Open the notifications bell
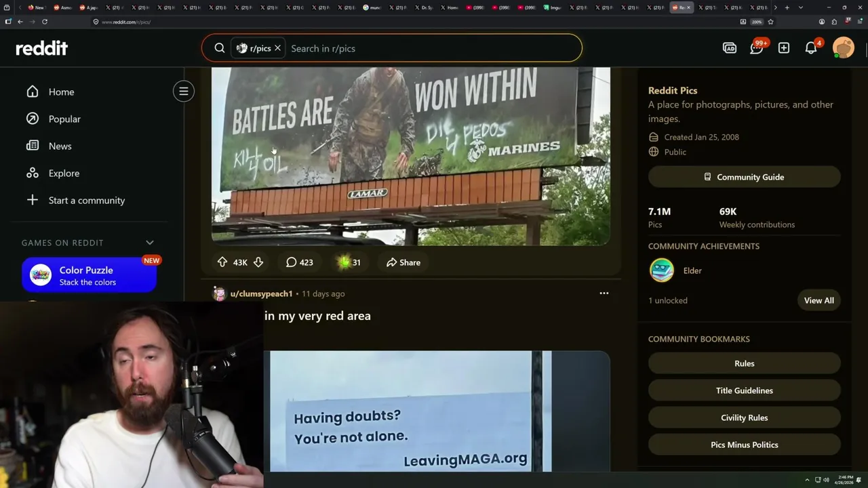Screen dimensions: 868x488 click(811, 48)
